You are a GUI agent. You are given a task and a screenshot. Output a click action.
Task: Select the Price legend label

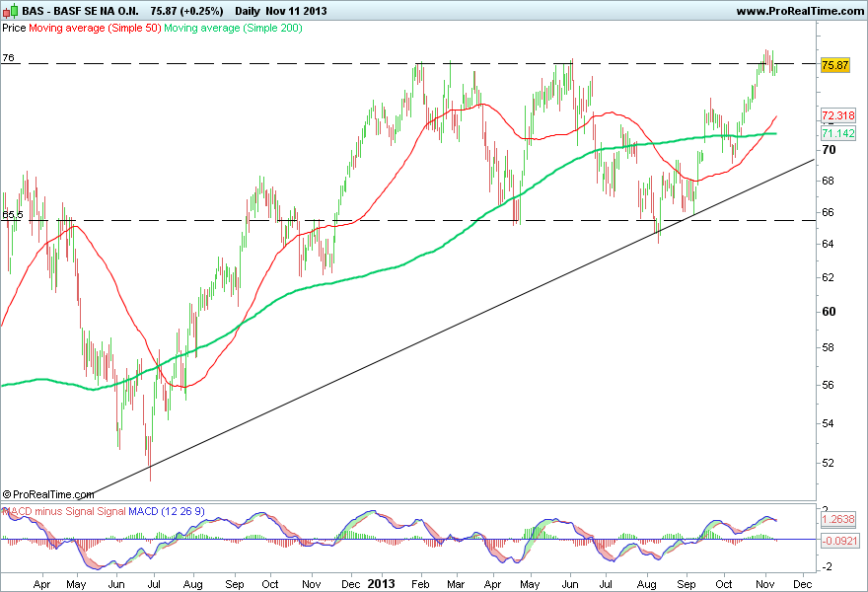(14, 28)
